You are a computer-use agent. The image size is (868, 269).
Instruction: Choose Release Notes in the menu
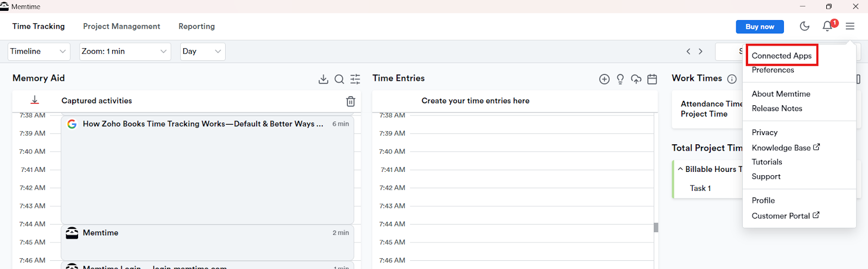[777, 108]
